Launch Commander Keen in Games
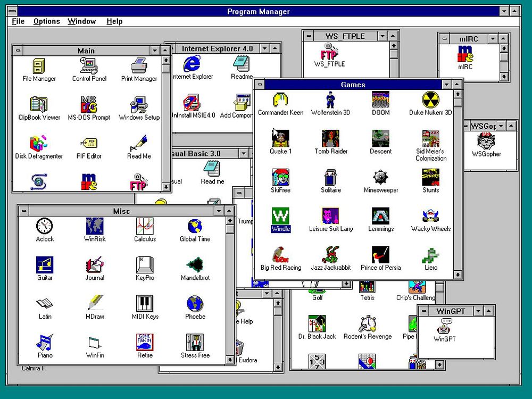532x399 pixels. 280,100
